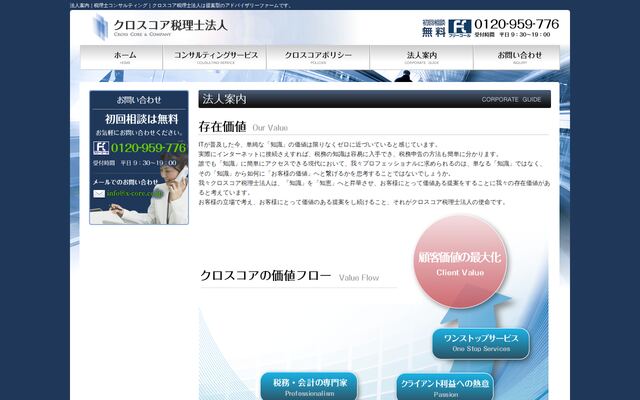Click the クロスコア税理士法人 logo
The height and width of the screenshot is (400, 640).
(x=160, y=27)
